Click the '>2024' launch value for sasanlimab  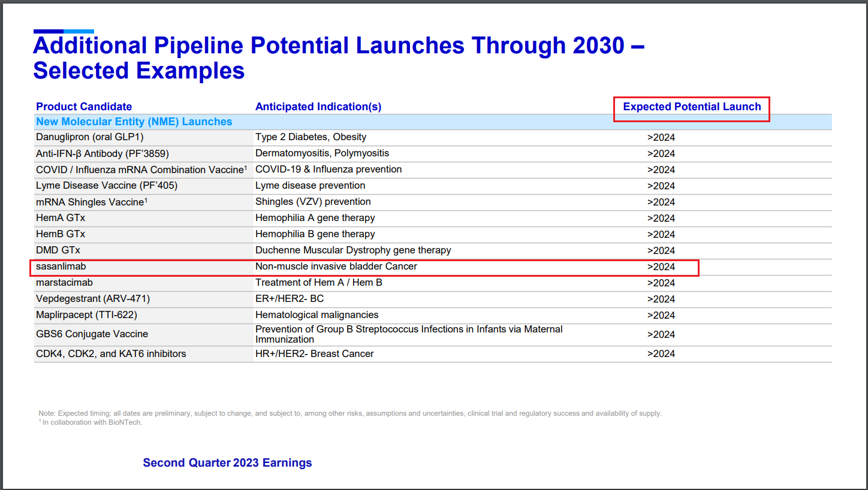coord(661,267)
